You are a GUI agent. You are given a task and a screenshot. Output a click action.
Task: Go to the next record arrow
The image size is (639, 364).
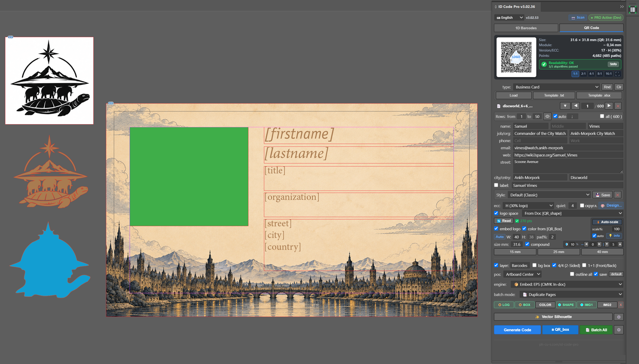(x=609, y=106)
